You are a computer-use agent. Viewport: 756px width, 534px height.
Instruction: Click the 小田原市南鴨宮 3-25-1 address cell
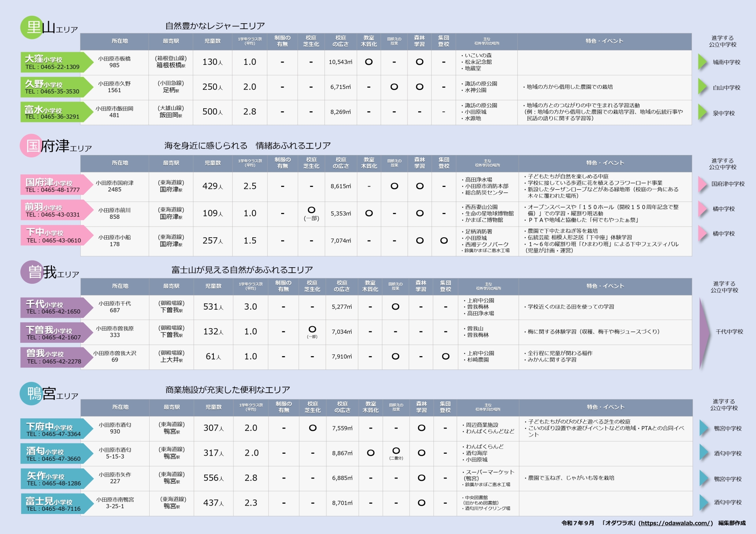[115, 503]
